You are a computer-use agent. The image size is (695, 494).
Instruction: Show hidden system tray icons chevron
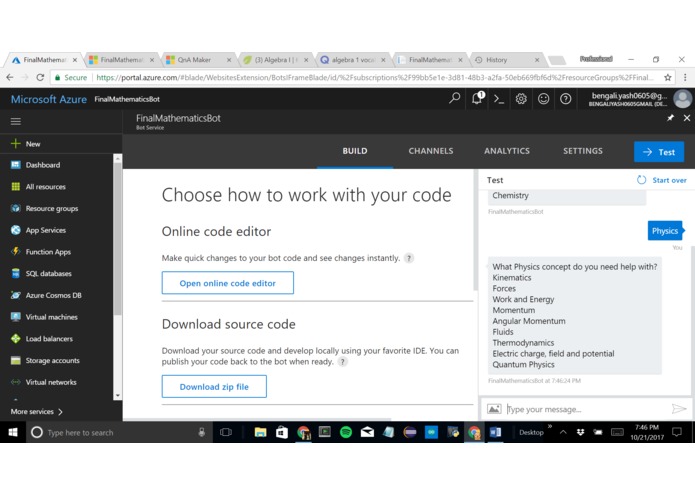point(563,432)
